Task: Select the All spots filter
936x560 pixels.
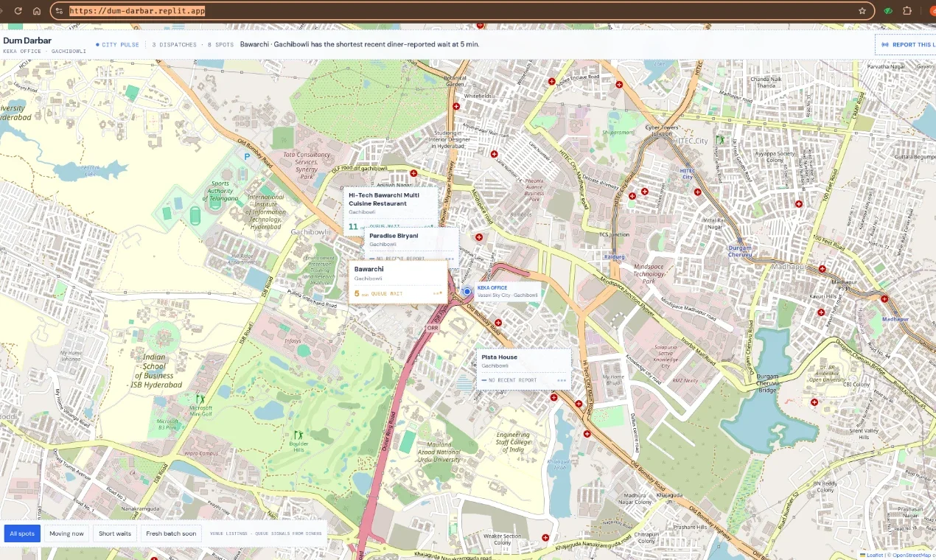Action: tap(22, 533)
